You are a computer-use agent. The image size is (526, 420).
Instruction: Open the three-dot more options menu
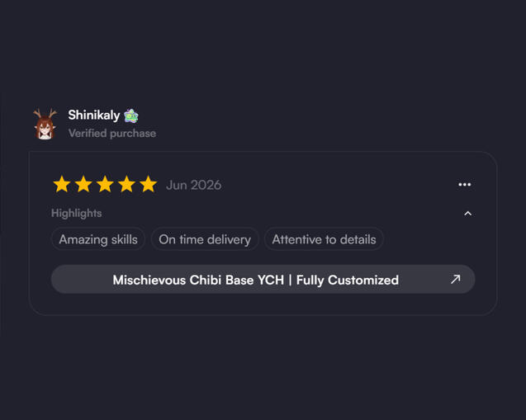point(465,184)
